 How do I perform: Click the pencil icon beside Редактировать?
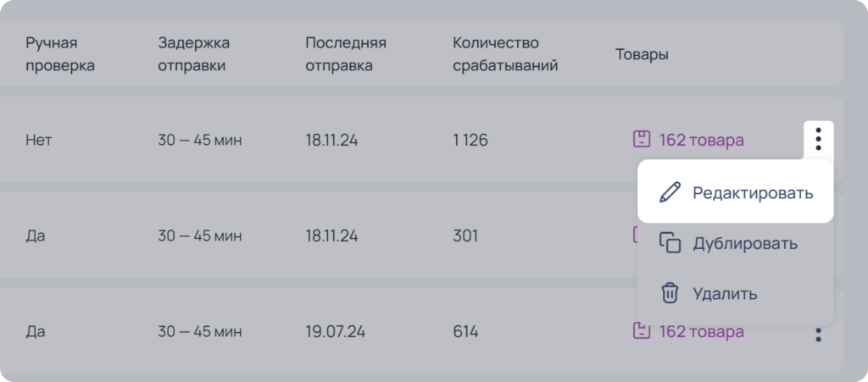670,192
